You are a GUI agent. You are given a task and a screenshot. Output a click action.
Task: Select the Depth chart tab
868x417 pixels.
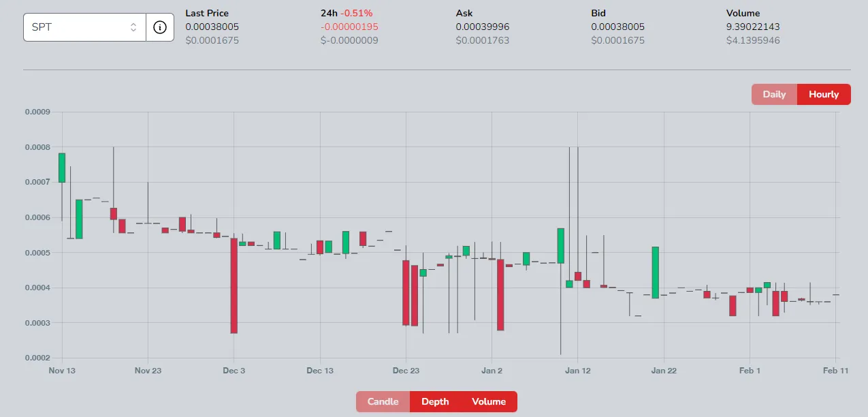point(435,402)
